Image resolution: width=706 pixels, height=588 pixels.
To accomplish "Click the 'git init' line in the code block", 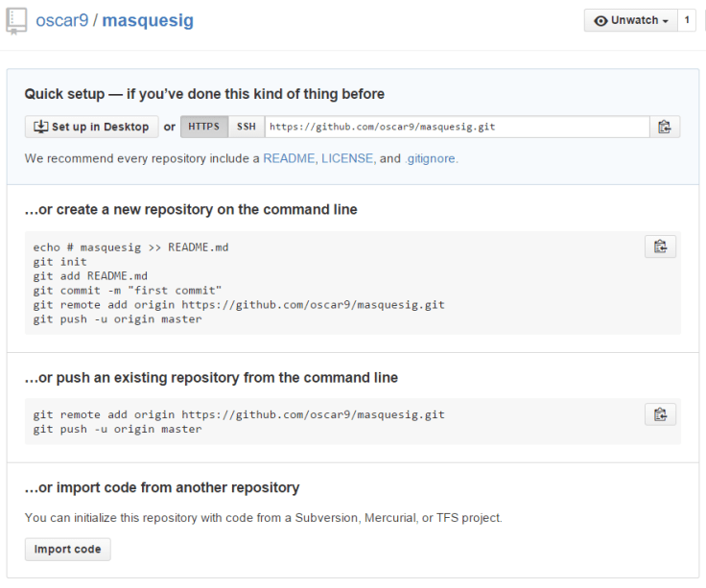I will 59,262.
